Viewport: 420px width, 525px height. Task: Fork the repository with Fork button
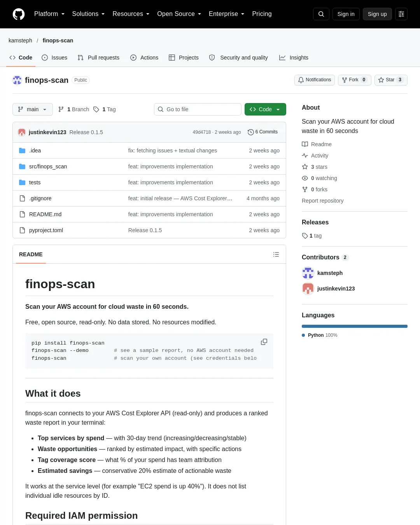click(x=354, y=80)
